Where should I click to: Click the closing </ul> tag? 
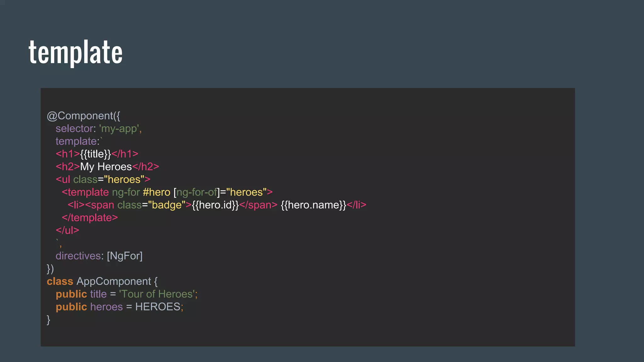click(67, 230)
